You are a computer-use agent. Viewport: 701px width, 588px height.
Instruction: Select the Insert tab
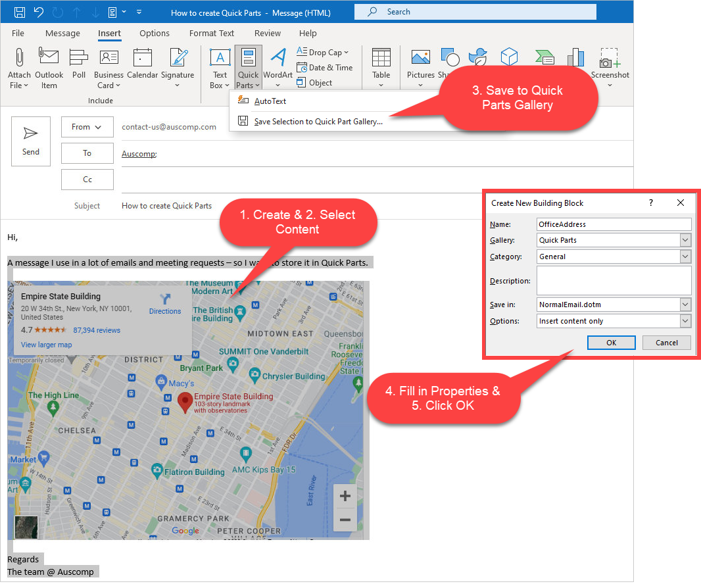[x=110, y=33]
